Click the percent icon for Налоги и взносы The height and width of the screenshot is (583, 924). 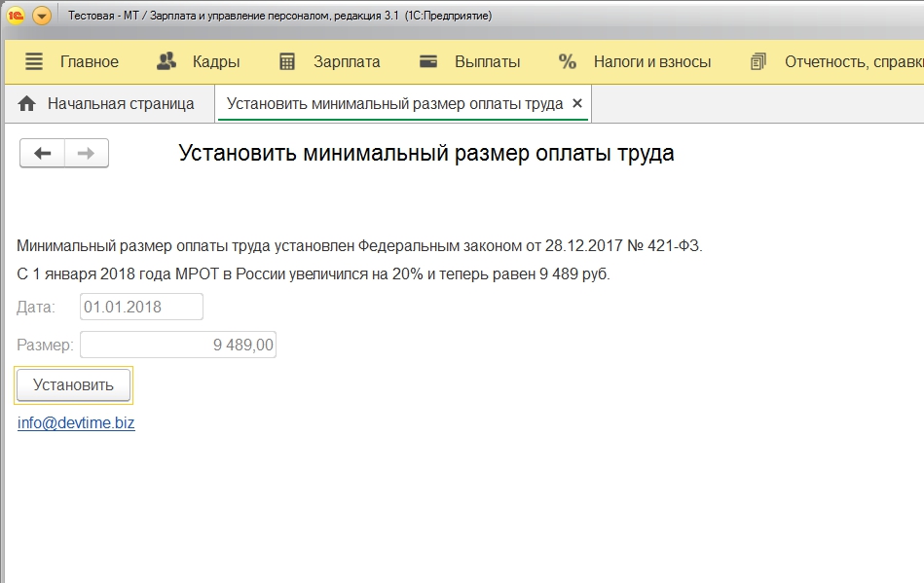568,62
